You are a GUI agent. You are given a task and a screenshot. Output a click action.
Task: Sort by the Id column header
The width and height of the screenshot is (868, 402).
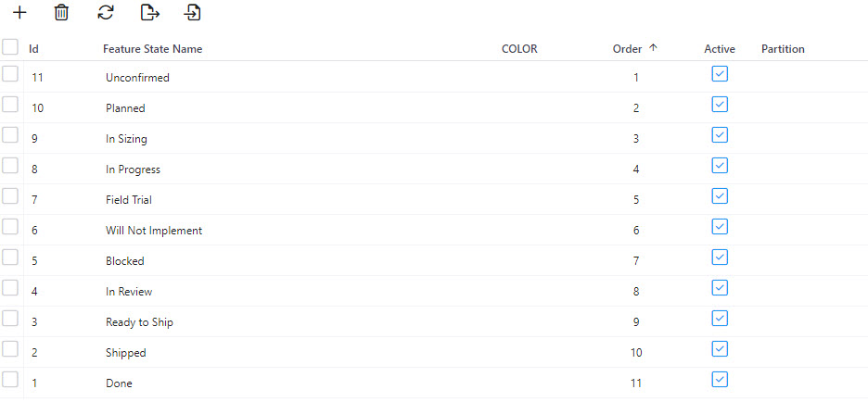point(33,49)
